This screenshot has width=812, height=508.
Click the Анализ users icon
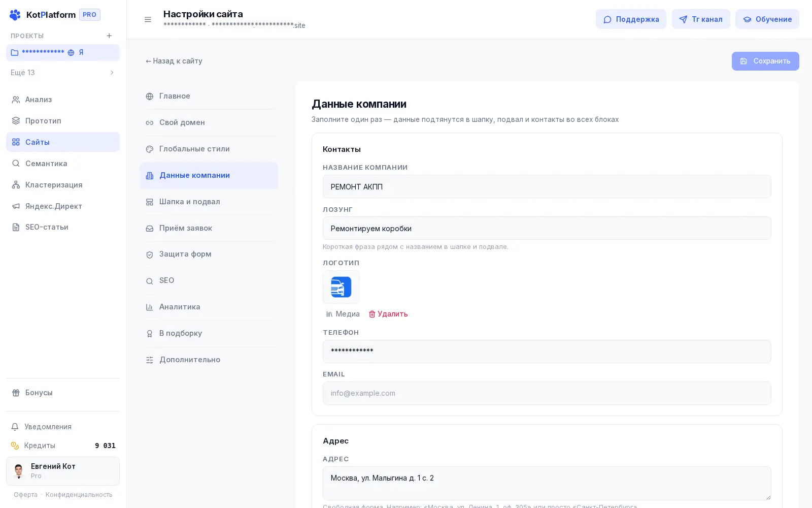click(16, 100)
